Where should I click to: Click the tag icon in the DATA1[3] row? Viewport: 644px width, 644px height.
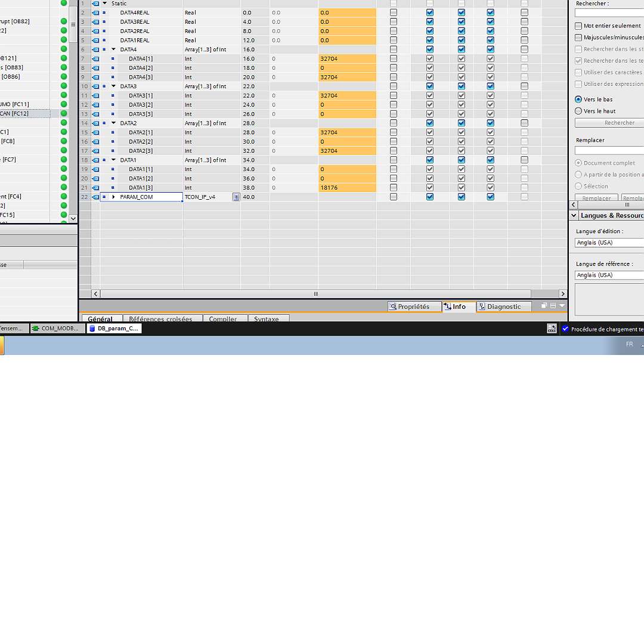95,188
